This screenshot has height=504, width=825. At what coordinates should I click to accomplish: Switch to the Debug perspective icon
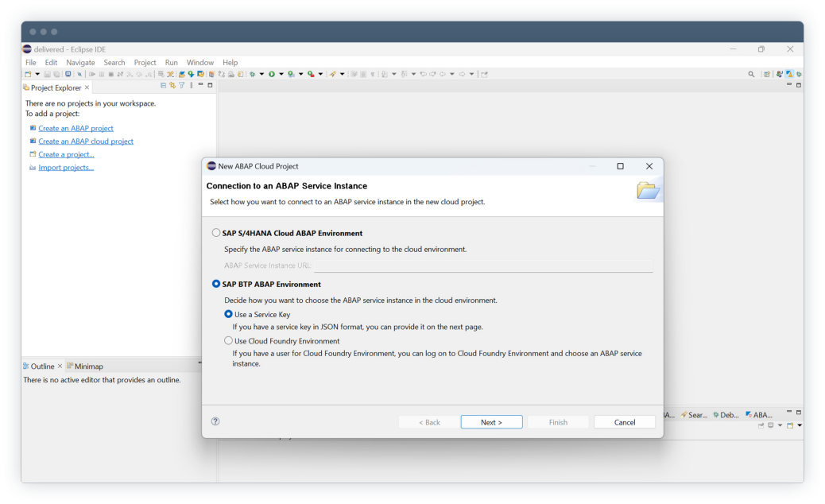799,74
